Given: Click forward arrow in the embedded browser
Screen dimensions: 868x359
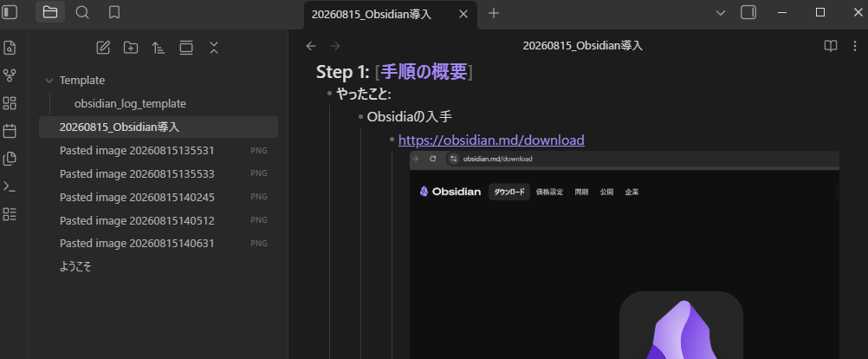Looking at the screenshot, I should [415, 159].
